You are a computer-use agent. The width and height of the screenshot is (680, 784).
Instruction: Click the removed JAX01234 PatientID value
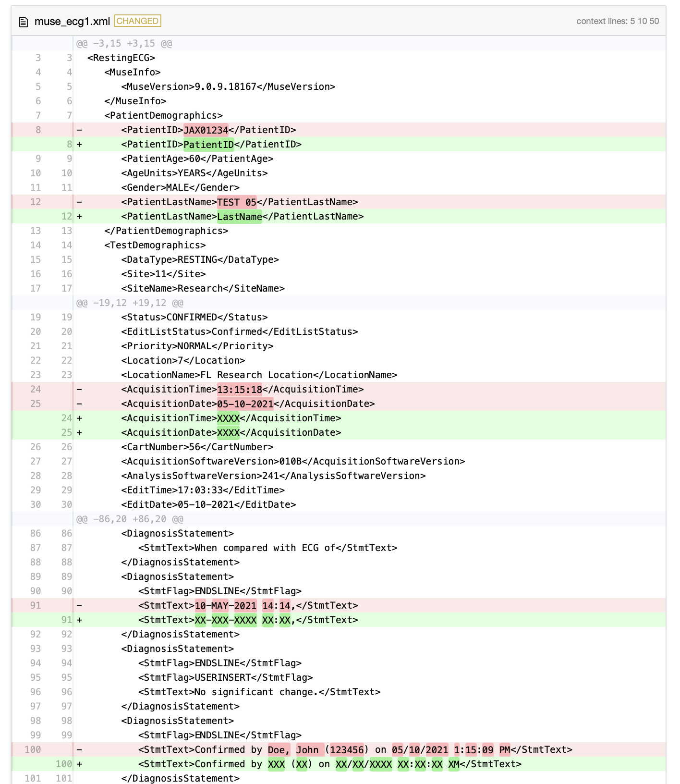point(206,130)
